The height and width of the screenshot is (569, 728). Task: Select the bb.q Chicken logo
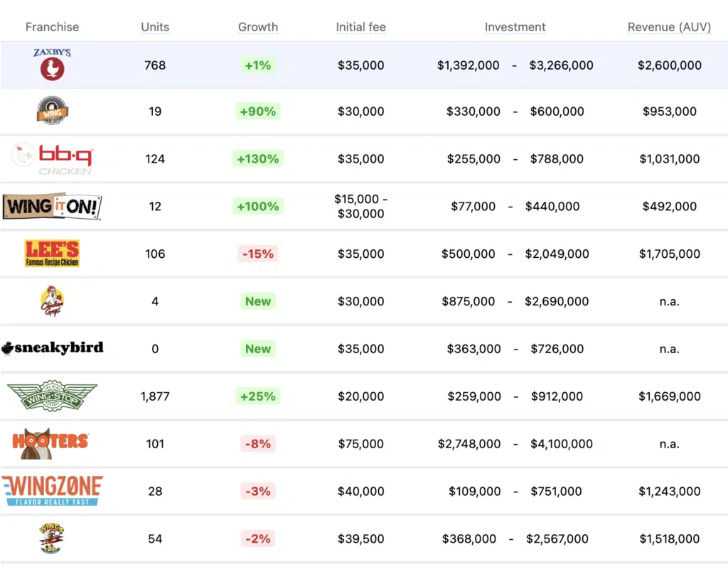pyautogui.click(x=52, y=158)
